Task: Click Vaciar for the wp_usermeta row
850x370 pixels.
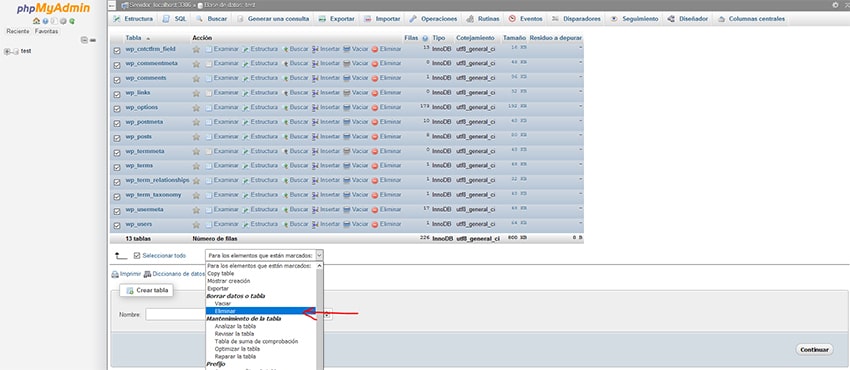Action: tap(356, 209)
